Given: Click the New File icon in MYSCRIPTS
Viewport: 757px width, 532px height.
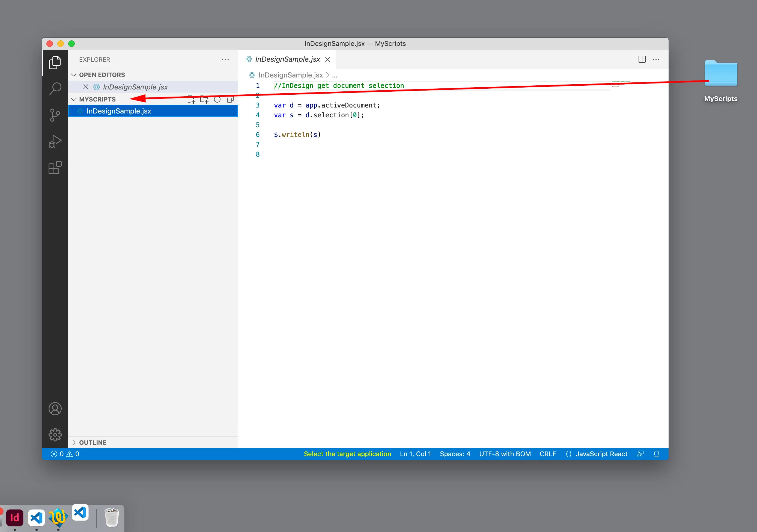Looking at the screenshot, I should click(191, 100).
